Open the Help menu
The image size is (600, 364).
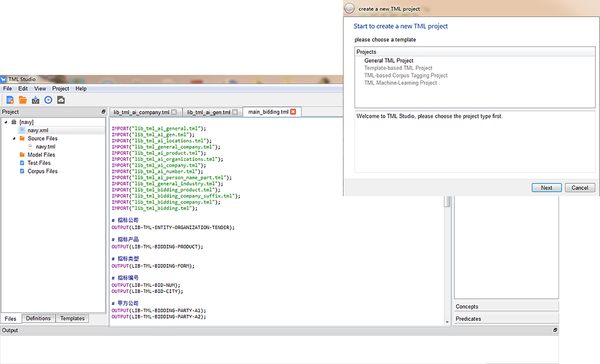(81, 88)
